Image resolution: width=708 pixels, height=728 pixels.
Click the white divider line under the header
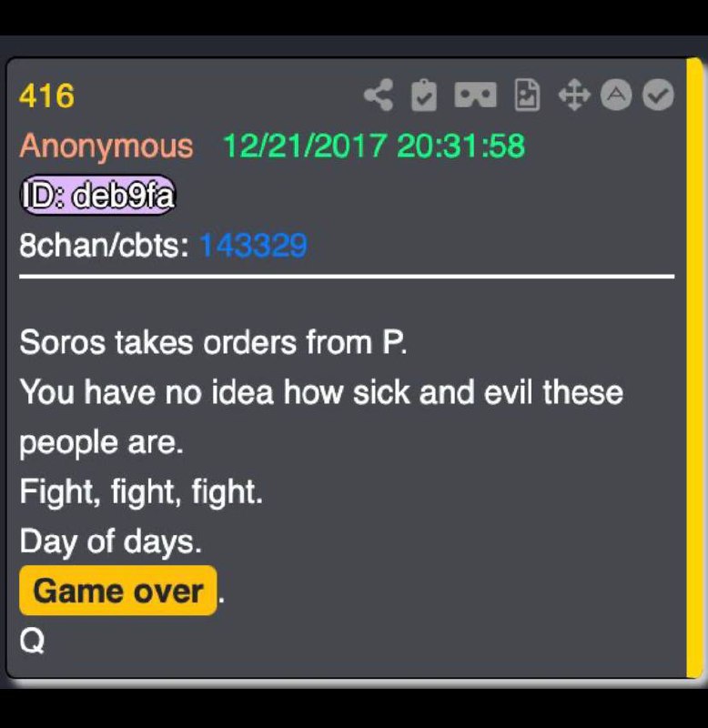tap(347, 277)
